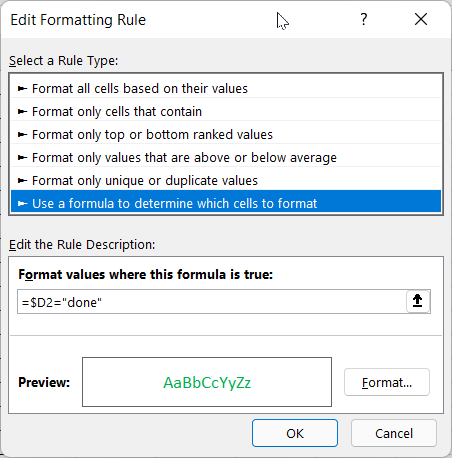The image size is (452, 458).
Task: Cancel editing the formatting rule
Action: [394, 433]
